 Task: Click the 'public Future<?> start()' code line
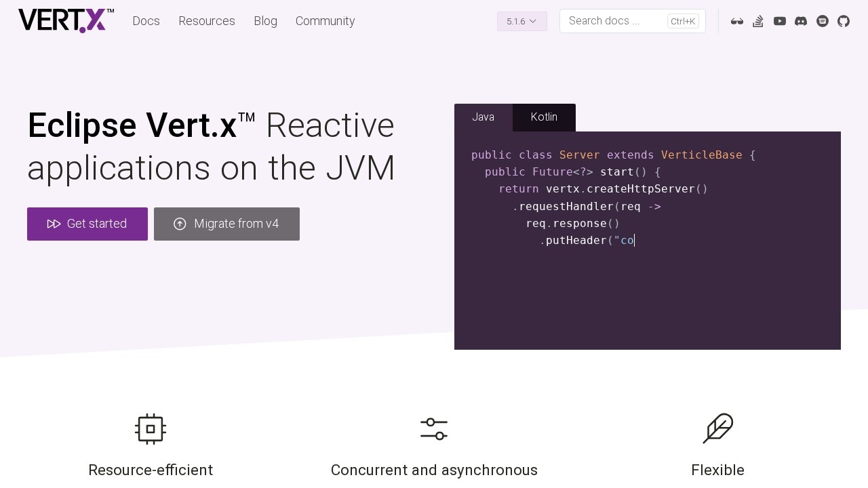(x=573, y=172)
